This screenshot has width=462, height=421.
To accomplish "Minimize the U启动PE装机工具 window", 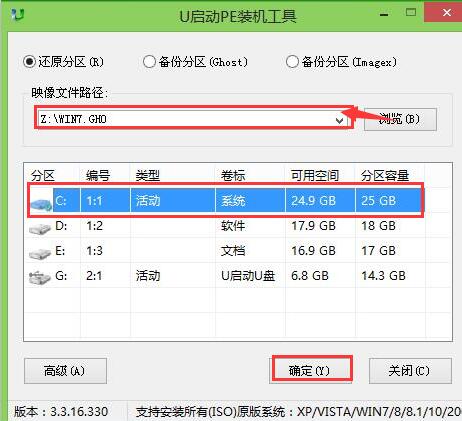I will click(x=384, y=14).
